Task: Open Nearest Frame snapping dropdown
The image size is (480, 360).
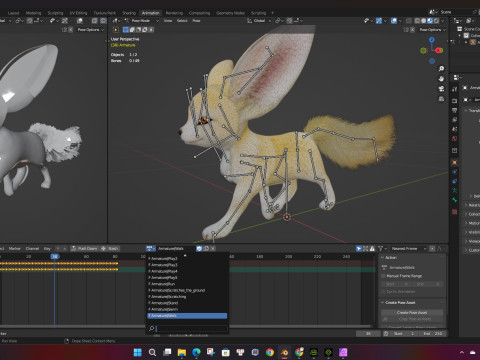Action: coord(408,249)
